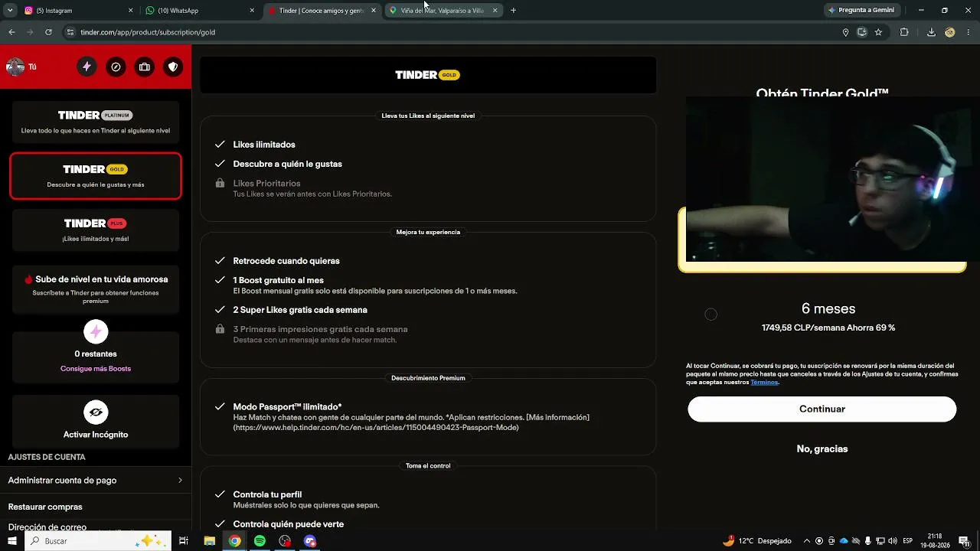980x551 pixels.
Task: Open a new browser tab
Action: click(513, 11)
